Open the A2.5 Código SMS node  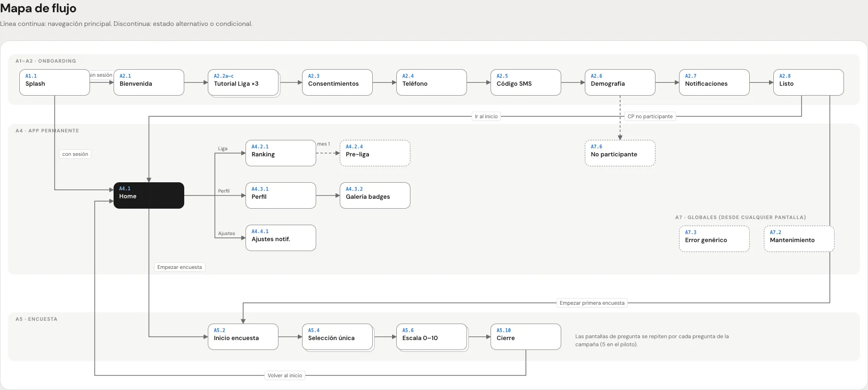(x=526, y=82)
